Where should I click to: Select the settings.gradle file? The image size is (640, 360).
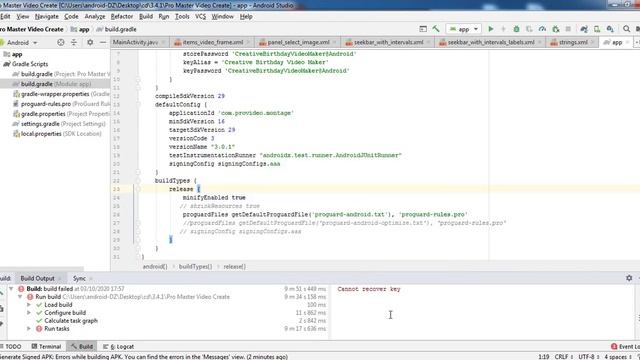(59, 124)
